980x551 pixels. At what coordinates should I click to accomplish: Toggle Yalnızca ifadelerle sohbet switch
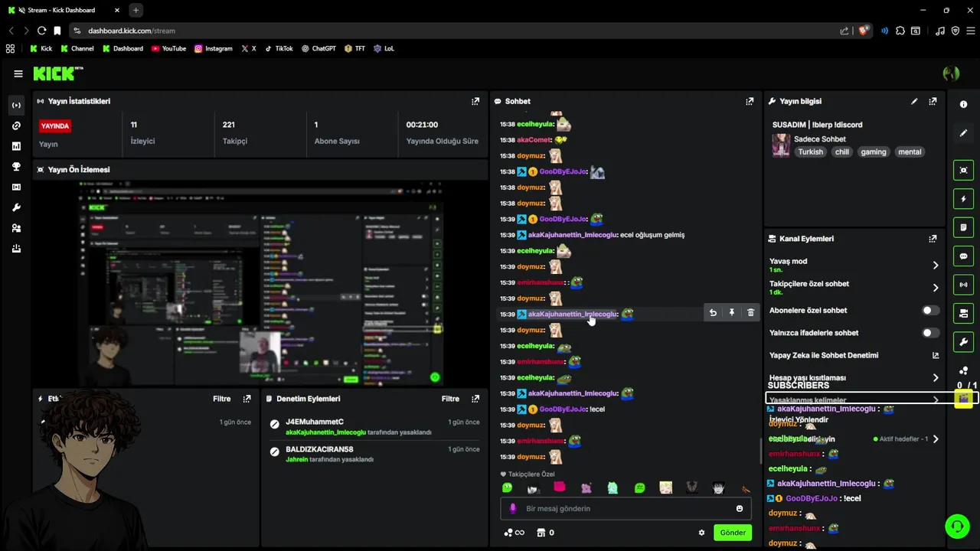tap(930, 333)
